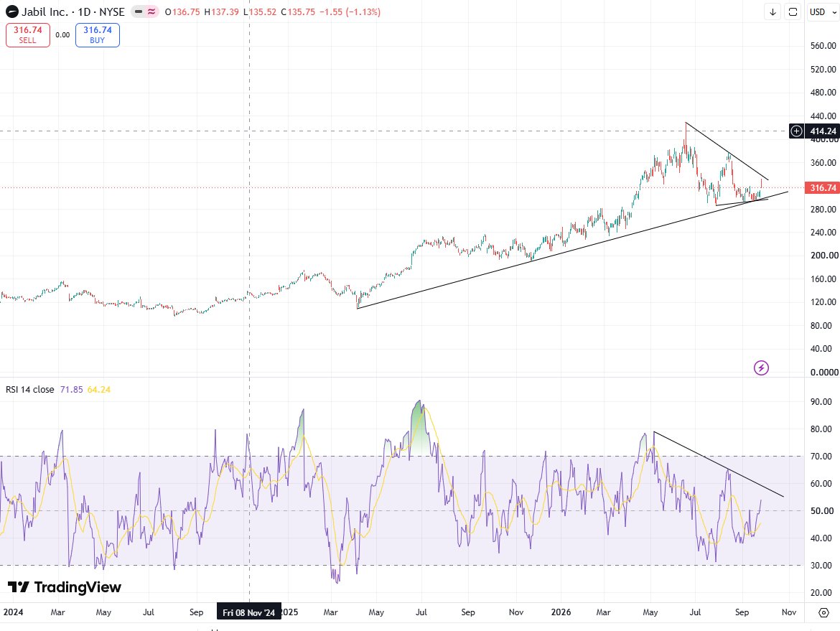Click the 316.74 BUY button
The height and width of the screenshot is (631, 840).
(98, 35)
